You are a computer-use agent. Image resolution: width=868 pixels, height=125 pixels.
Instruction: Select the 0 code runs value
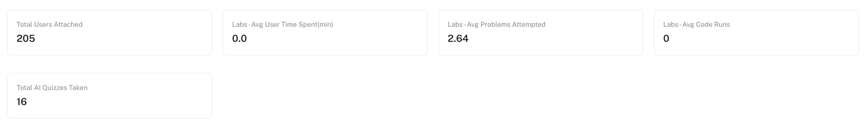(666, 39)
